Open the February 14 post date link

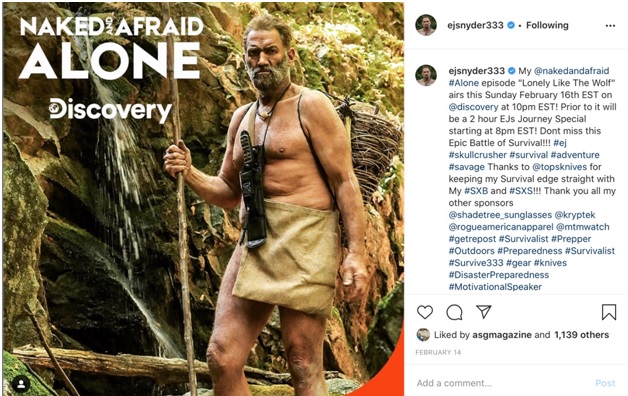438,352
